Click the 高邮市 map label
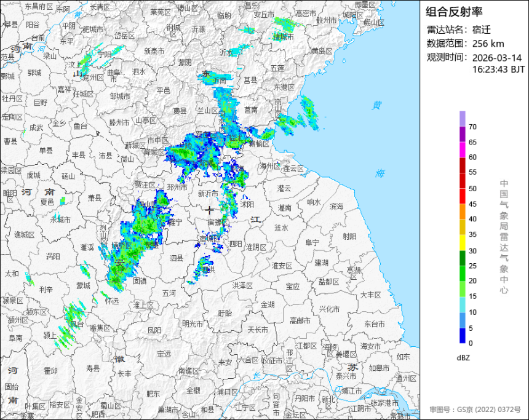529x420 pixels. tap(300, 321)
